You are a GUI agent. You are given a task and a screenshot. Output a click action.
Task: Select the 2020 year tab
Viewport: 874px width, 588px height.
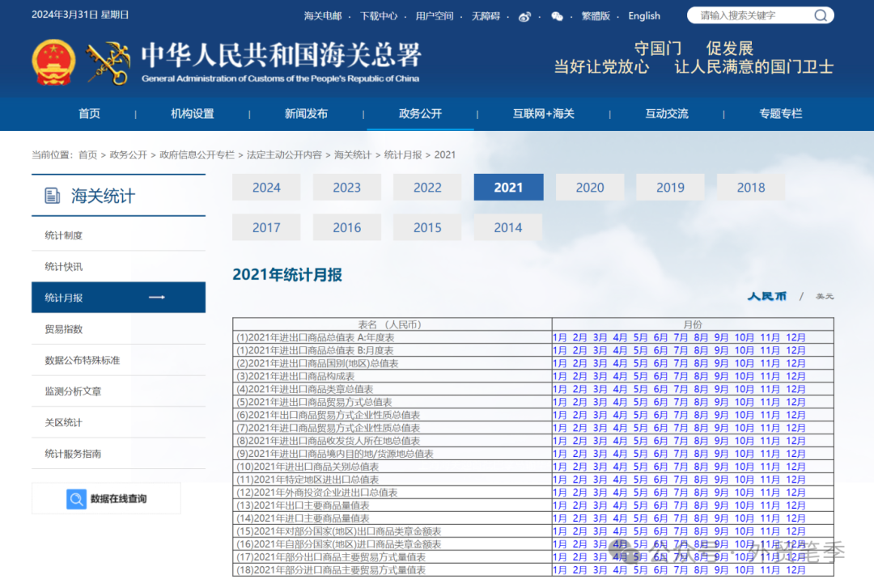pyautogui.click(x=590, y=188)
